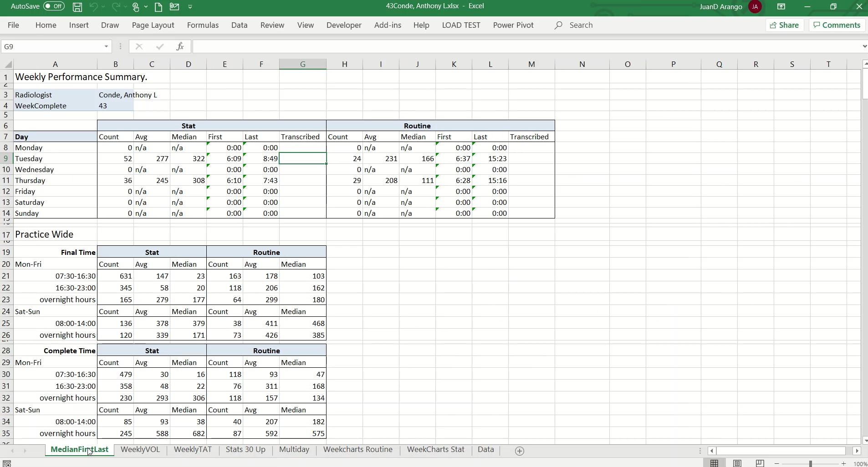Image resolution: width=868 pixels, height=467 pixels.
Task: Switch to Weekcharts Routine sheet tab
Action: coord(358,450)
